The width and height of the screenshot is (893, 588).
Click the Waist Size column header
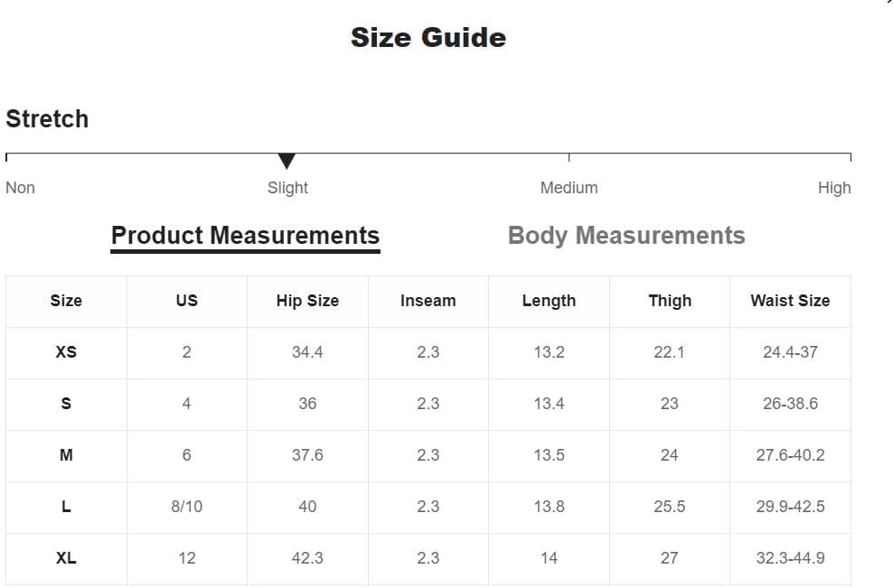(790, 301)
